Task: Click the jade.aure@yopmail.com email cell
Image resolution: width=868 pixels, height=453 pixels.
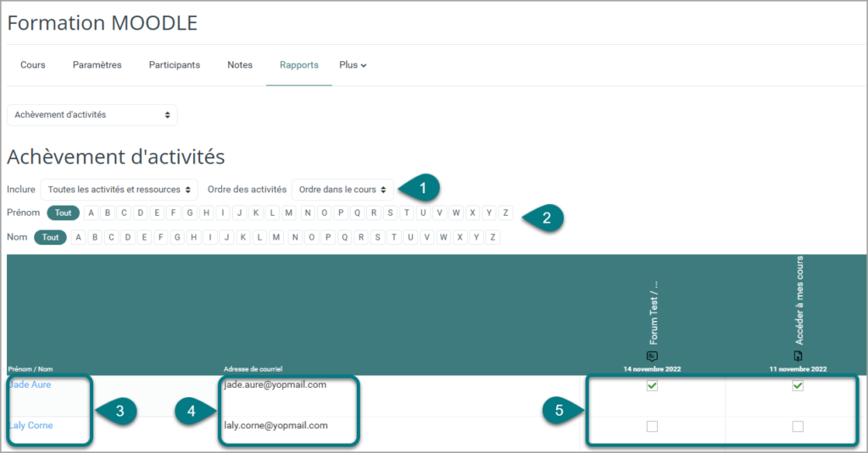Action: [x=275, y=385]
